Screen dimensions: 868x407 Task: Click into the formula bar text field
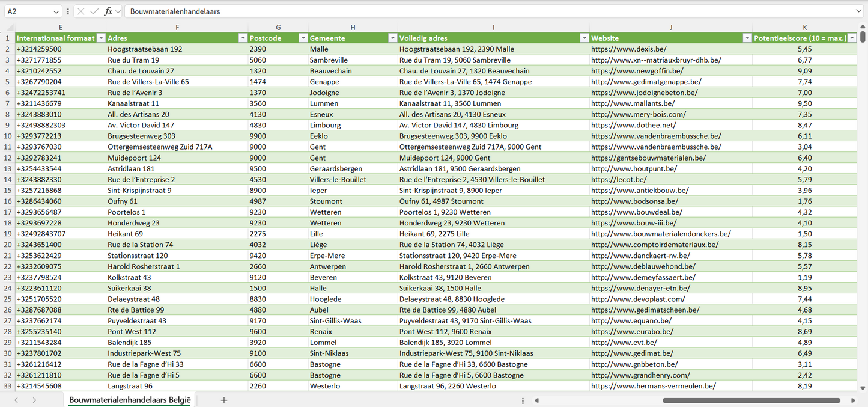click(481, 11)
